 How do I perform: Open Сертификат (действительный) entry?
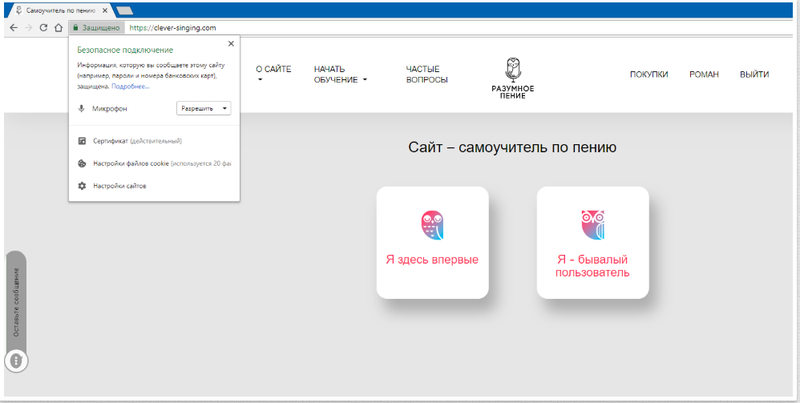pos(137,141)
